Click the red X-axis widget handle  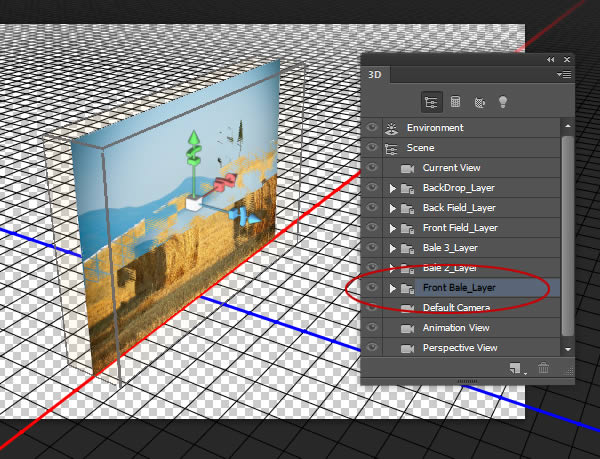(226, 182)
